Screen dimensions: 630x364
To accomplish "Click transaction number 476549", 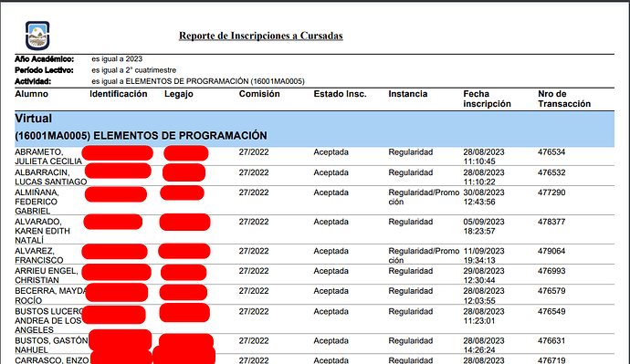I will [x=551, y=311].
